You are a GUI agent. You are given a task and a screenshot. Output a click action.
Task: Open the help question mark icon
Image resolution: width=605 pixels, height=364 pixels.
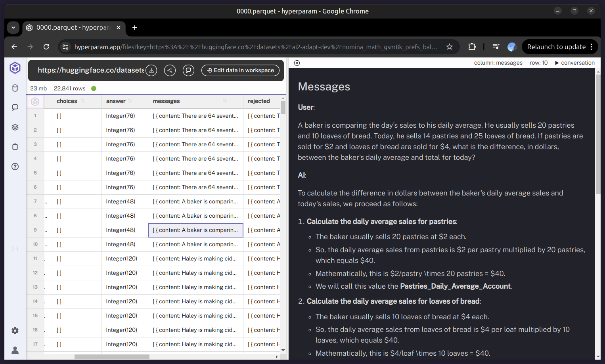[x=15, y=167]
